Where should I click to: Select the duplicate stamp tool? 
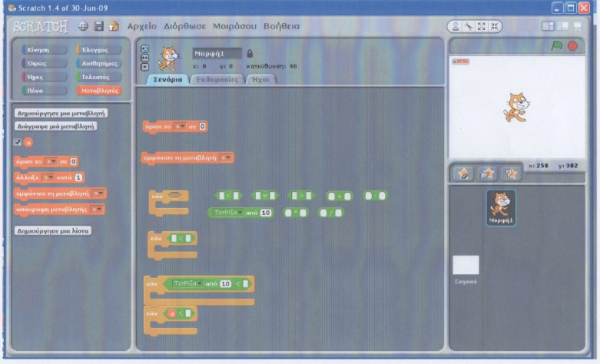click(456, 26)
